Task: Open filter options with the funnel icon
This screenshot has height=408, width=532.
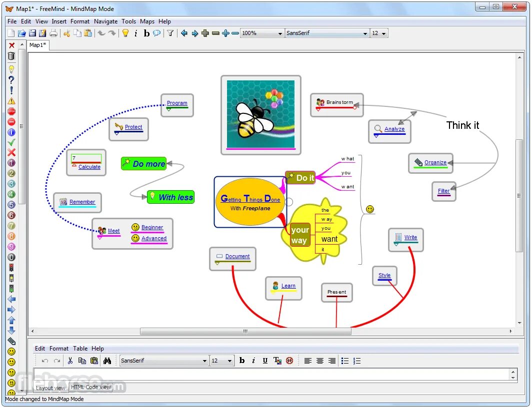Action: pyautogui.click(x=170, y=33)
